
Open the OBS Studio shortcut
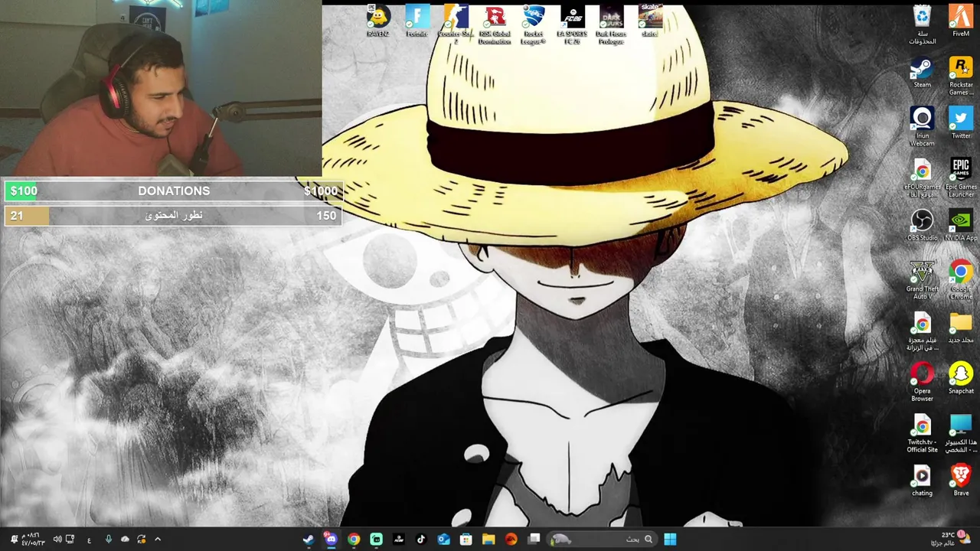point(922,226)
